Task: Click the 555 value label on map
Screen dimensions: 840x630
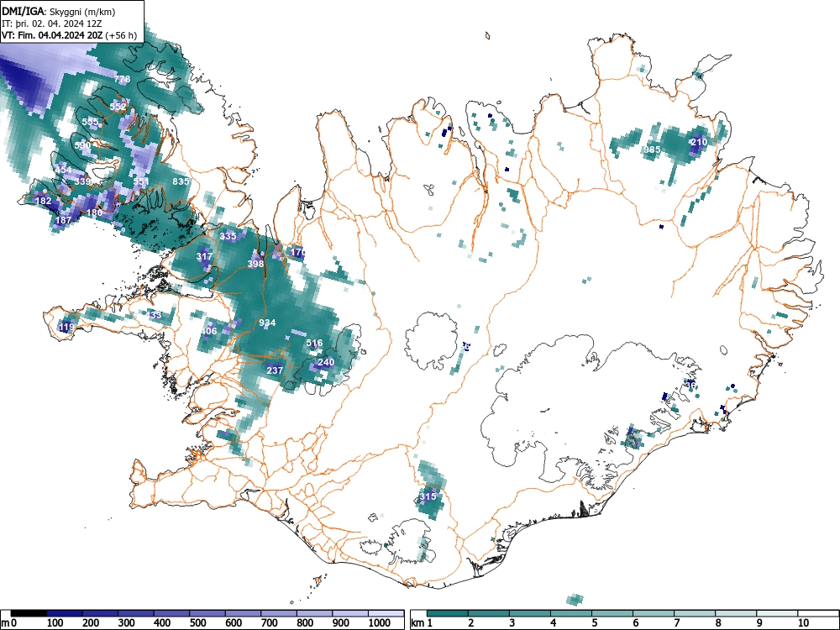Action: (90, 122)
